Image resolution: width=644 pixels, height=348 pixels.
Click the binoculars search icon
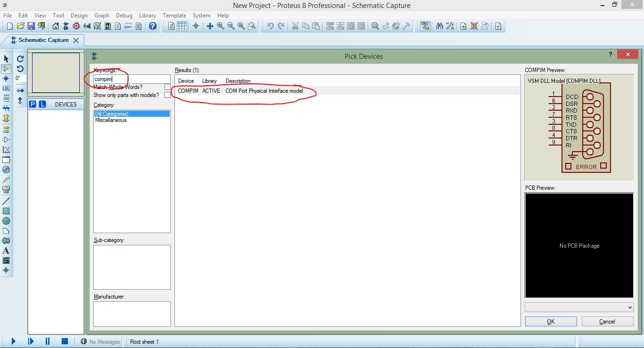[x=439, y=26]
